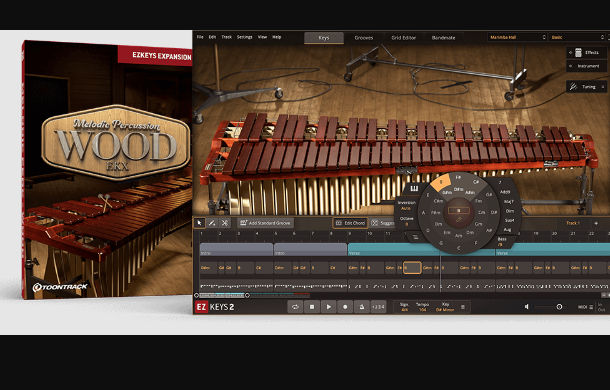The height and width of the screenshot is (390, 610).
Task: Choose the Aug chord type
Action: (507, 230)
